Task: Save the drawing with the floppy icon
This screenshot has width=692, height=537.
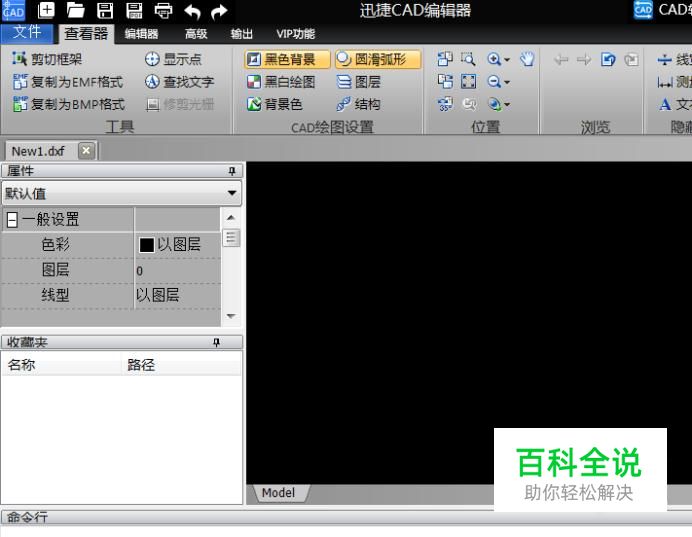Action: 105,10
